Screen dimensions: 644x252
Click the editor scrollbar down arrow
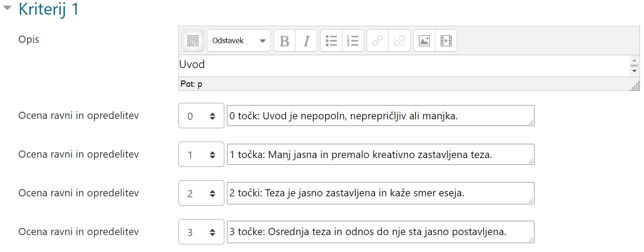(x=634, y=71)
